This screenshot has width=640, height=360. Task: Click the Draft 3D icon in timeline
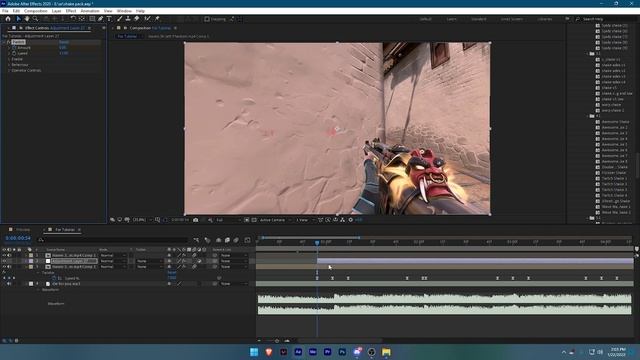pyautogui.click(x=207, y=240)
